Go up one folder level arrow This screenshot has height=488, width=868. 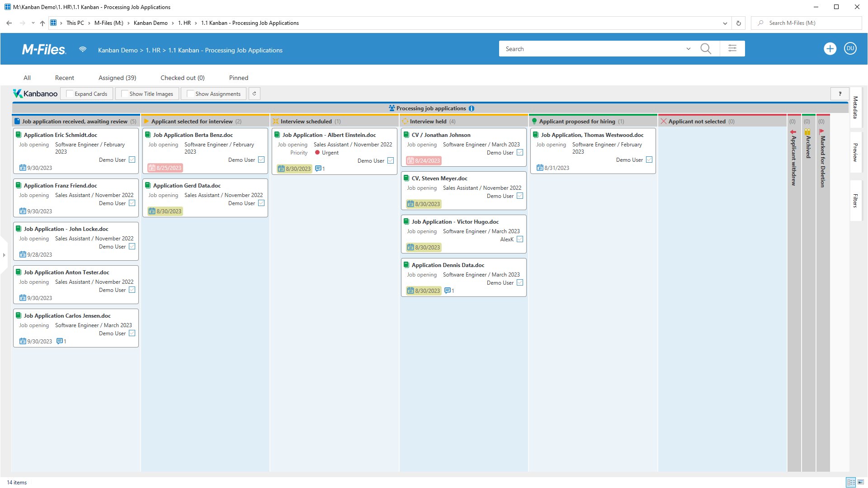(x=42, y=23)
